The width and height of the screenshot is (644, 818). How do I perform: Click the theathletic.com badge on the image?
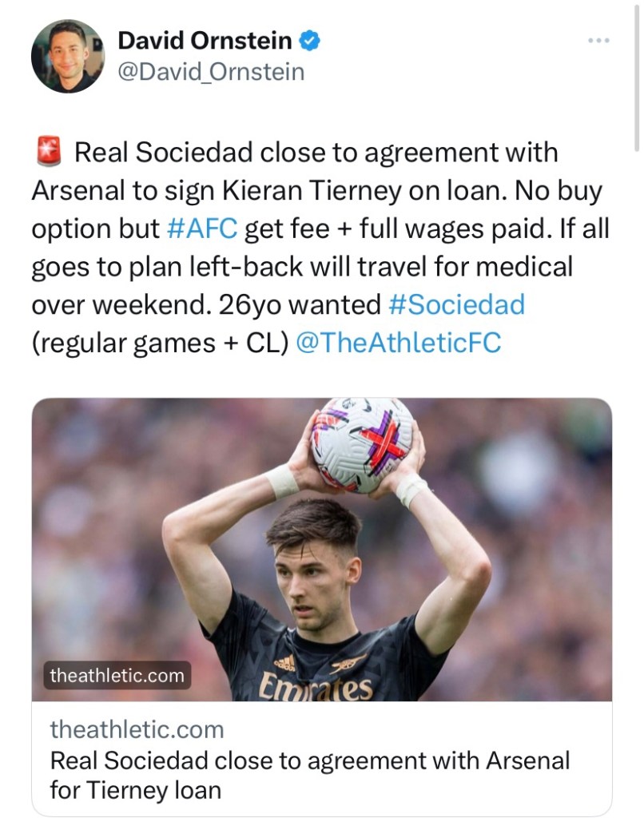click(117, 676)
